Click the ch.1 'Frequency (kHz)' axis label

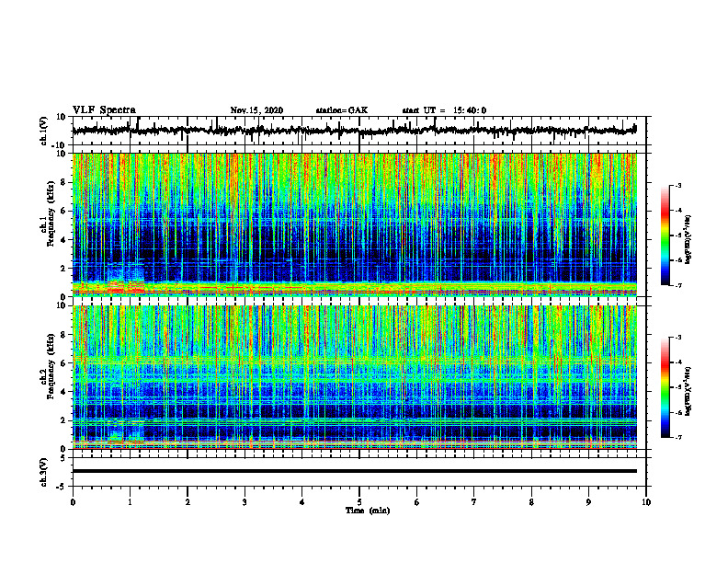point(51,214)
